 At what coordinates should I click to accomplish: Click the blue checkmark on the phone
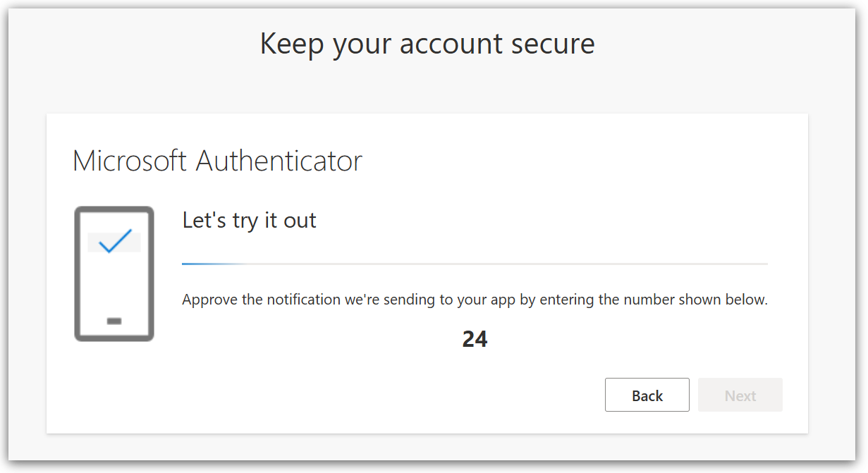tap(115, 241)
